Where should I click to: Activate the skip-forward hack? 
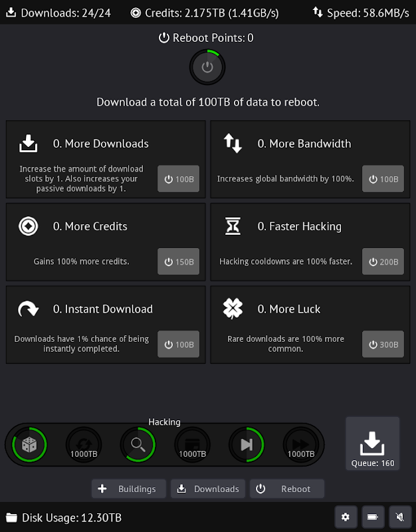[247, 444]
